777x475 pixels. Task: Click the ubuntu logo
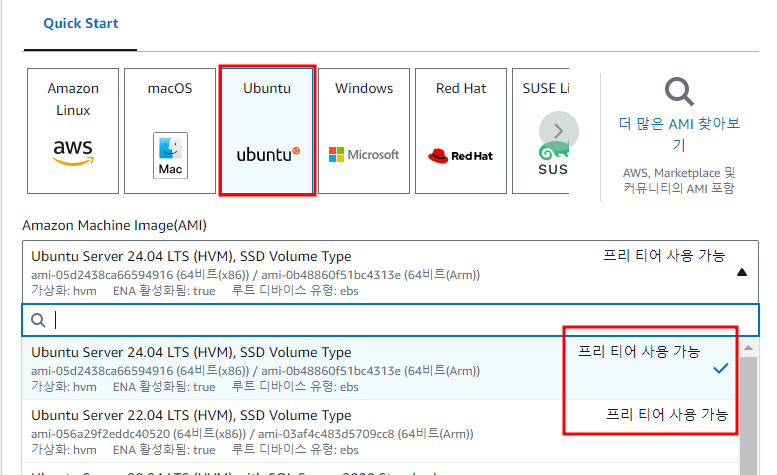pos(268,155)
